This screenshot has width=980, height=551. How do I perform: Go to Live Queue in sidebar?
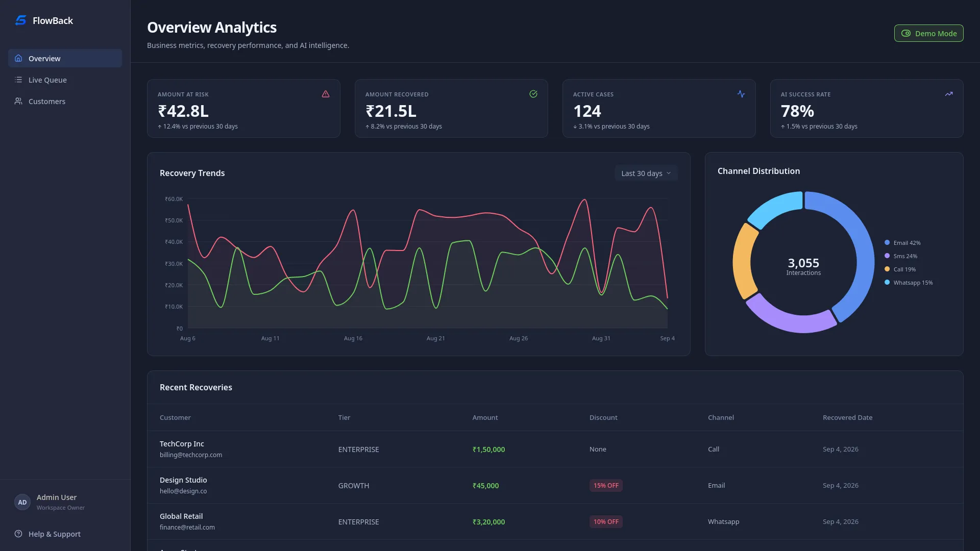pos(65,80)
